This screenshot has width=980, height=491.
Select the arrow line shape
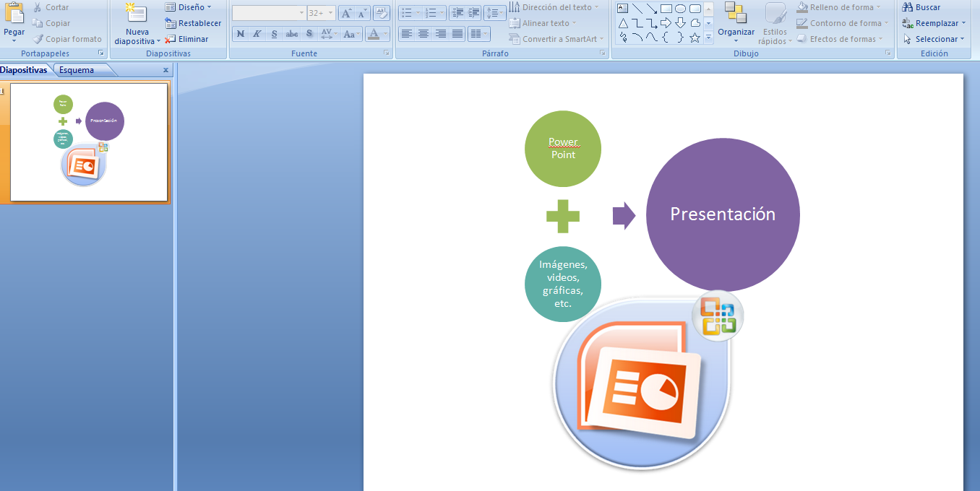tap(652, 9)
